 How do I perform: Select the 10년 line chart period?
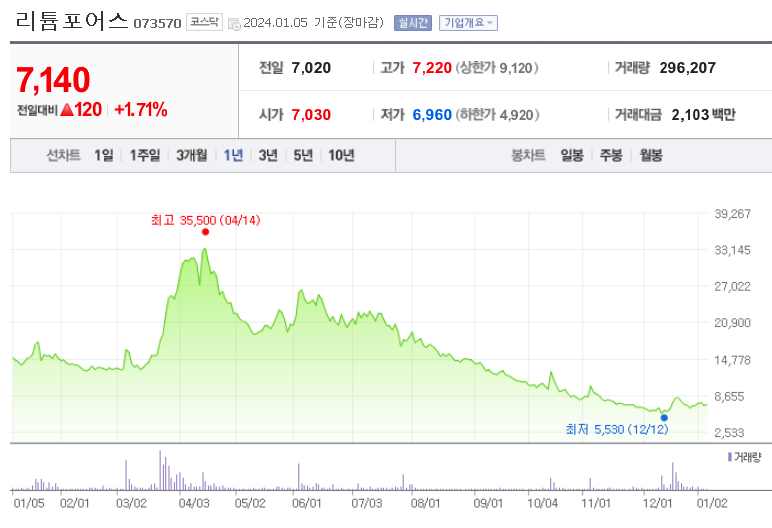[x=342, y=156]
